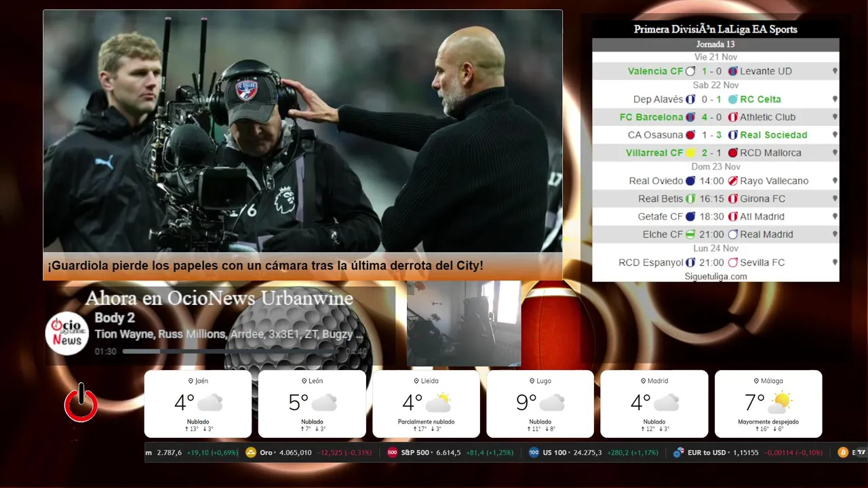Open location pin on RCD Espanyol row
The width and height of the screenshot is (868, 488).
point(835,262)
